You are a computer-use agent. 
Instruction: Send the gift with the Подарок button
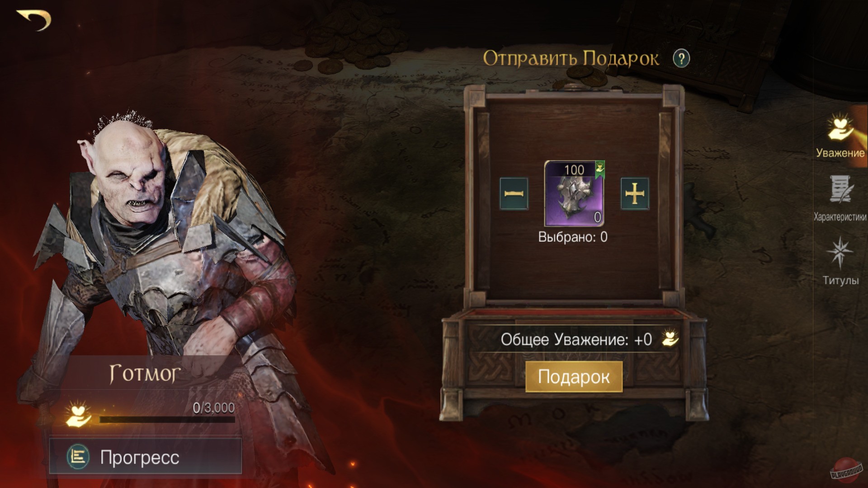(x=574, y=377)
